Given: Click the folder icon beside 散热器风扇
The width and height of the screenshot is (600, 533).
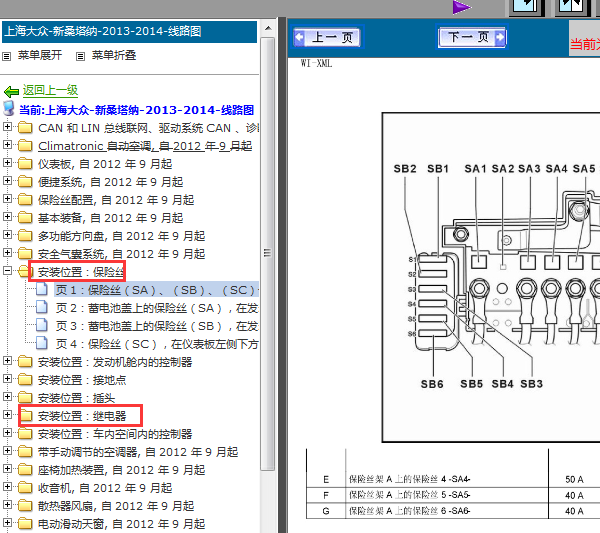Looking at the screenshot, I should pyautogui.click(x=25, y=505).
